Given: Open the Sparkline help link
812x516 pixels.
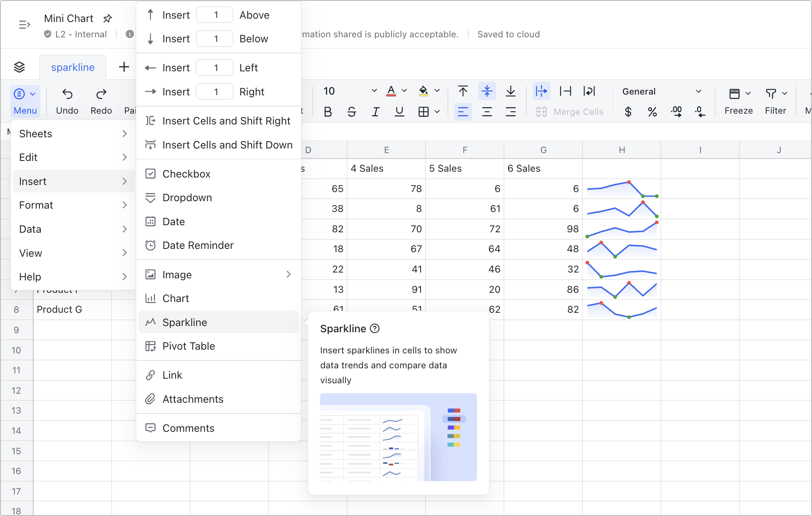Looking at the screenshot, I should point(375,328).
